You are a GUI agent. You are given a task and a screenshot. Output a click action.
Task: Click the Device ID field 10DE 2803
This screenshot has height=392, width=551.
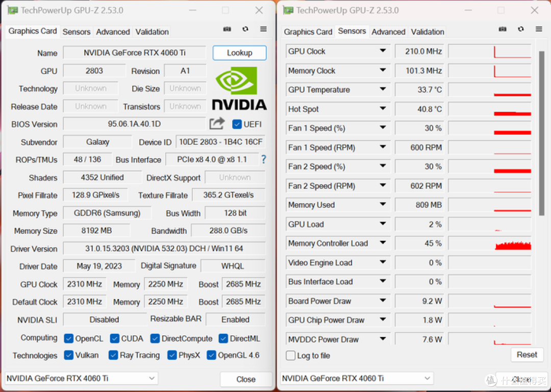click(220, 142)
